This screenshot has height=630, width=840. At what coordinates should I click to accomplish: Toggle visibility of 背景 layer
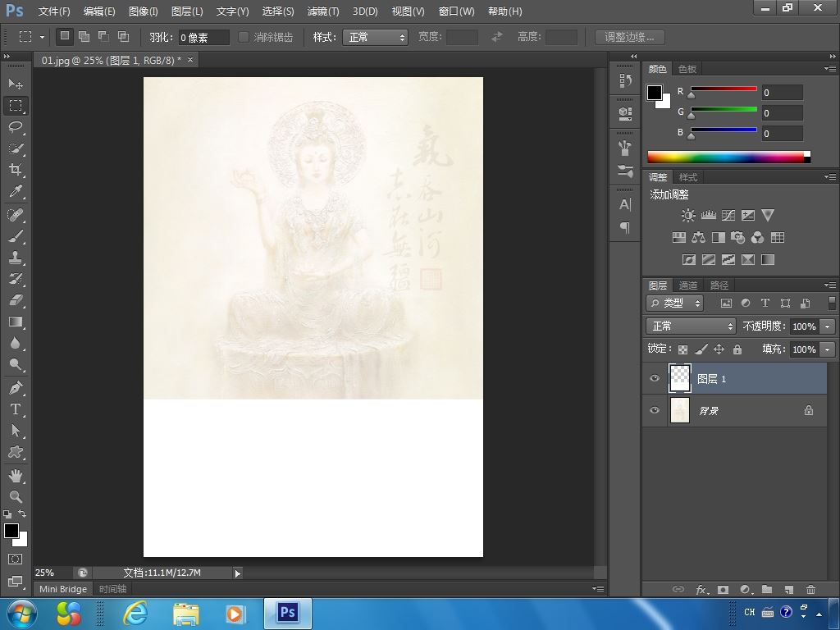point(654,410)
